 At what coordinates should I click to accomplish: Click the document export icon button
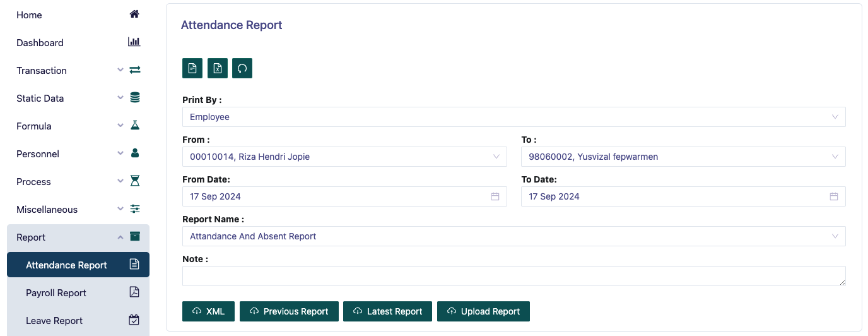192,68
